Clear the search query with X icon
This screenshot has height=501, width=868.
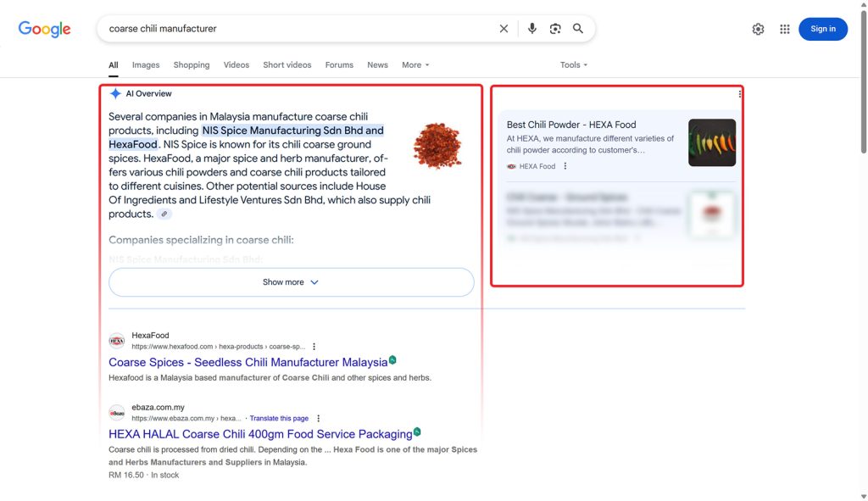[504, 29]
